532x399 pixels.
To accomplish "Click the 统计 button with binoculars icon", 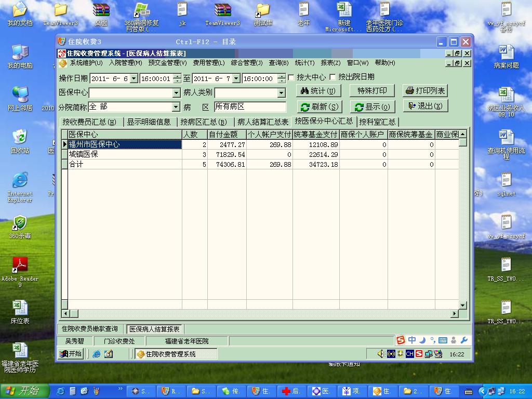I will [x=318, y=91].
